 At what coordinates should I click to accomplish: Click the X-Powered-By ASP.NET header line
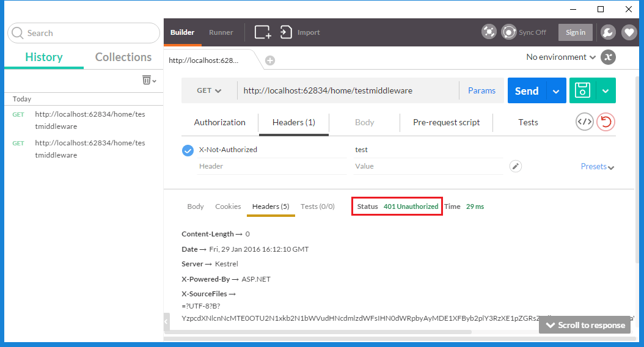pos(226,279)
